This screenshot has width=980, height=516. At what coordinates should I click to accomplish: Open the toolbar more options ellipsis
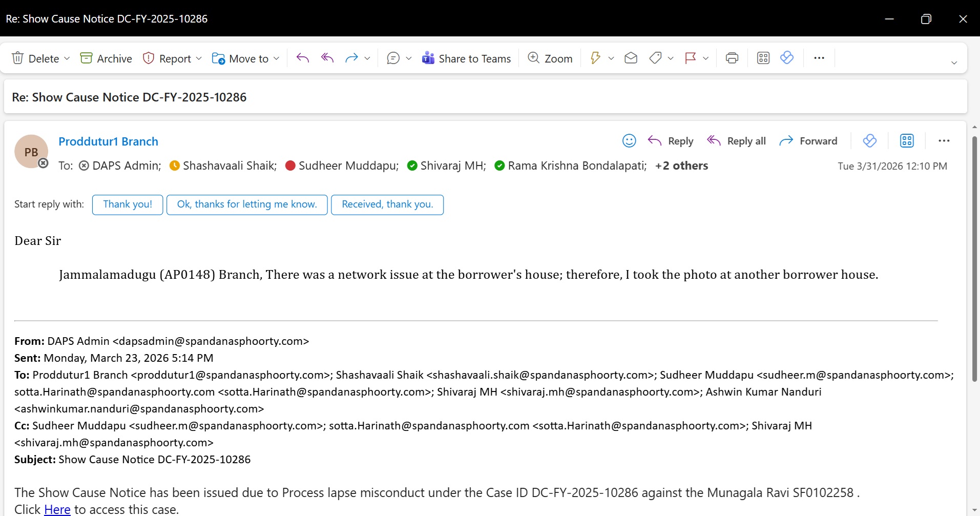(819, 58)
